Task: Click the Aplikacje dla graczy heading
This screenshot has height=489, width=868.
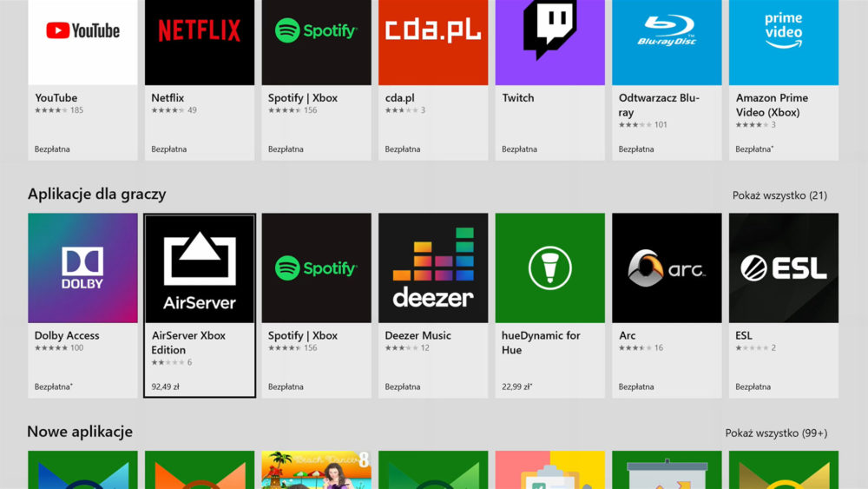Action: tap(97, 195)
